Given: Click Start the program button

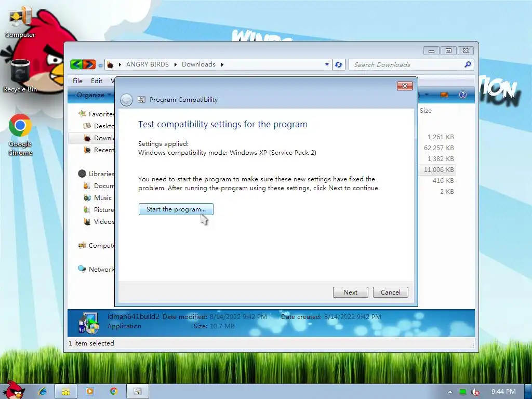Looking at the screenshot, I should (176, 209).
